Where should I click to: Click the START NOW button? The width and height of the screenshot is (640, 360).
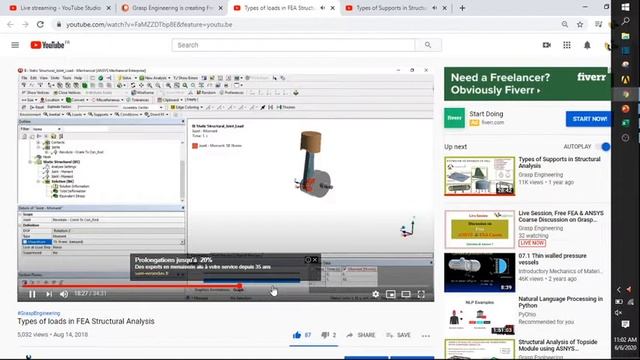point(589,119)
